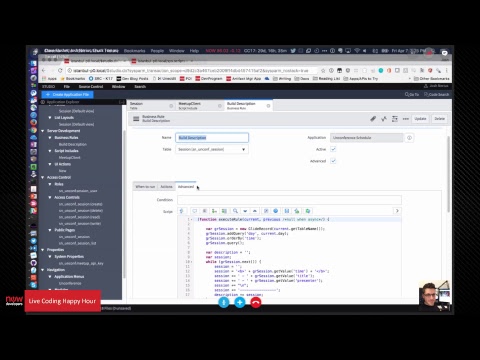Image resolution: width=480 pixels, height=360 pixels.
Task: Collapse the Business Rules tree node
Action: (50, 137)
